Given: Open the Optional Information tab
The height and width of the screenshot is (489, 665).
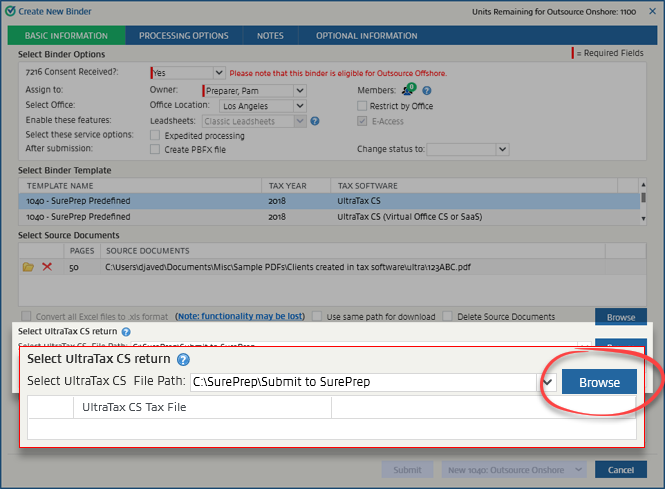Looking at the screenshot, I should coord(366,36).
